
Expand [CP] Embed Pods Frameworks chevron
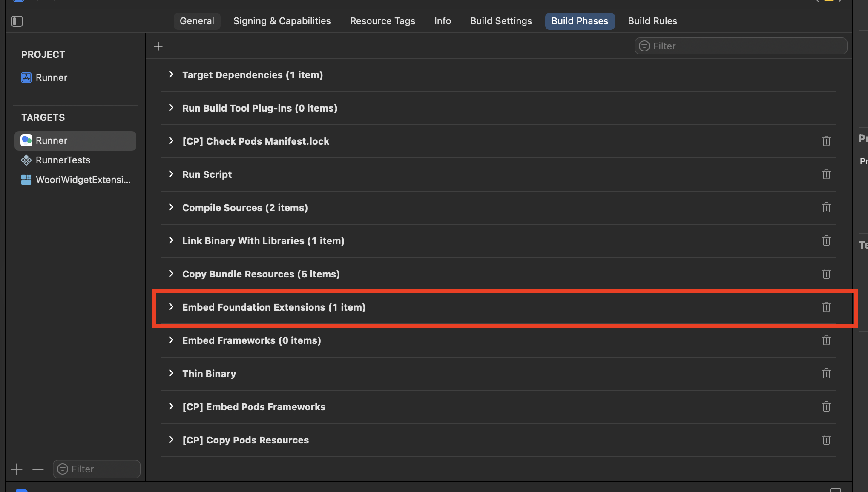[x=171, y=406]
